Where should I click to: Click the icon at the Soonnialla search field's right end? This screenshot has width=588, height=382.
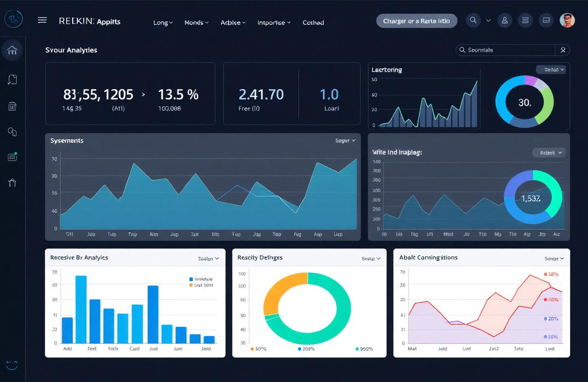click(562, 50)
